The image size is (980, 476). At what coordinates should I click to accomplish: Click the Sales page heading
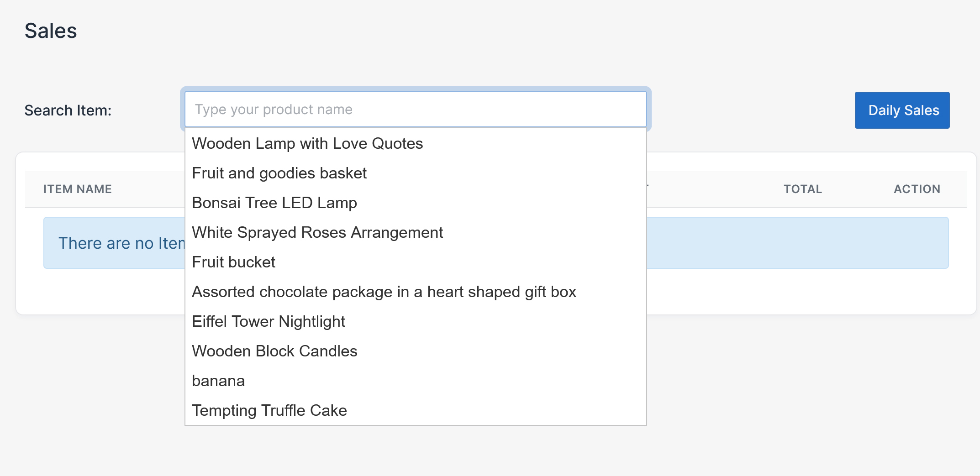51,31
